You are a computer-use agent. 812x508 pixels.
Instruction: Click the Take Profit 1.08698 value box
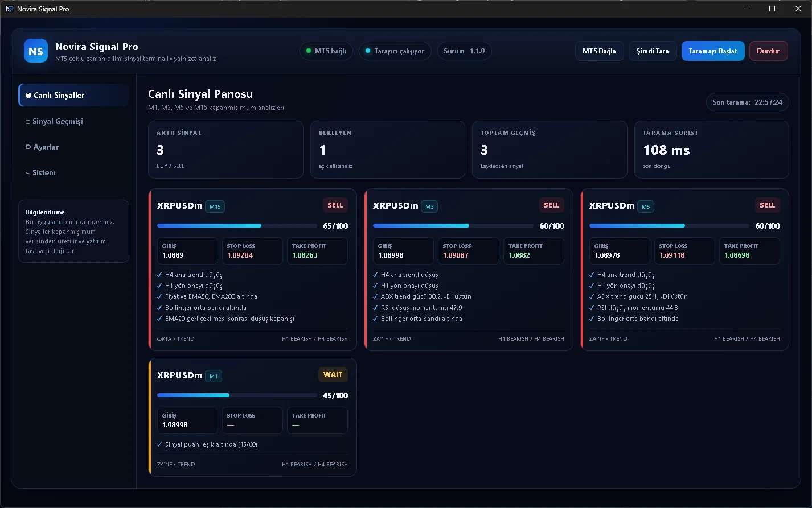click(x=749, y=251)
